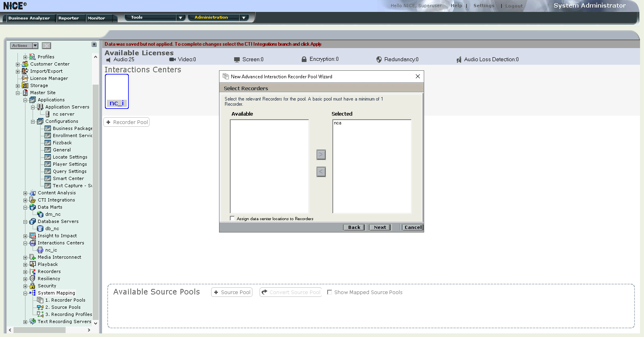Switch to the Business Analyzer tab
The image size is (644, 337).
coord(29,18)
